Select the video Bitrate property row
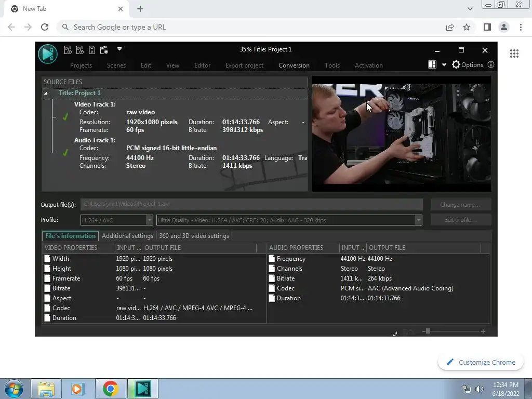Image resolution: width=532 pixels, height=399 pixels. pyautogui.click(x=154, y=288)
